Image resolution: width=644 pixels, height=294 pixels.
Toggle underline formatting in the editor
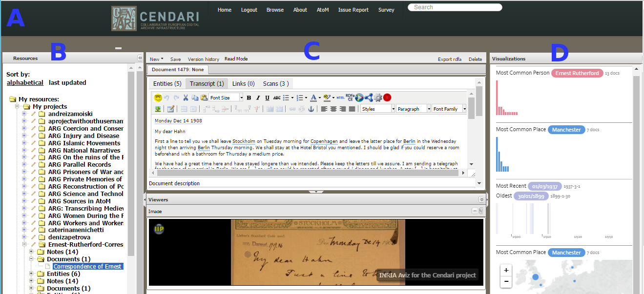[267, 98]
